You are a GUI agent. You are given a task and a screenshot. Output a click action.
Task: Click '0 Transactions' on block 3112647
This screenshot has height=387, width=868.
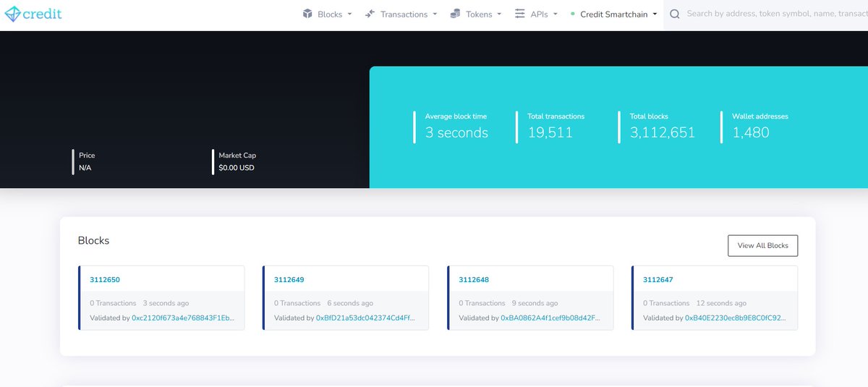pos(666,303)
